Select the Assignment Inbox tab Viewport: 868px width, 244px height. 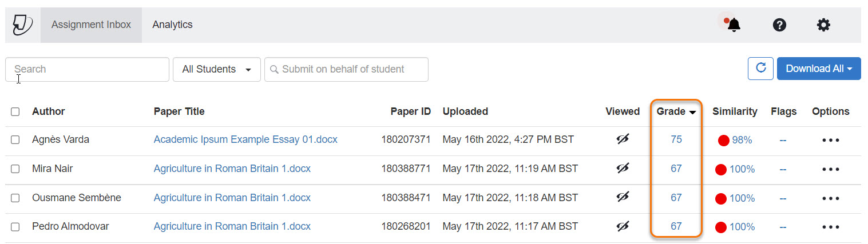pyautogui.click(x=91, y=25)
